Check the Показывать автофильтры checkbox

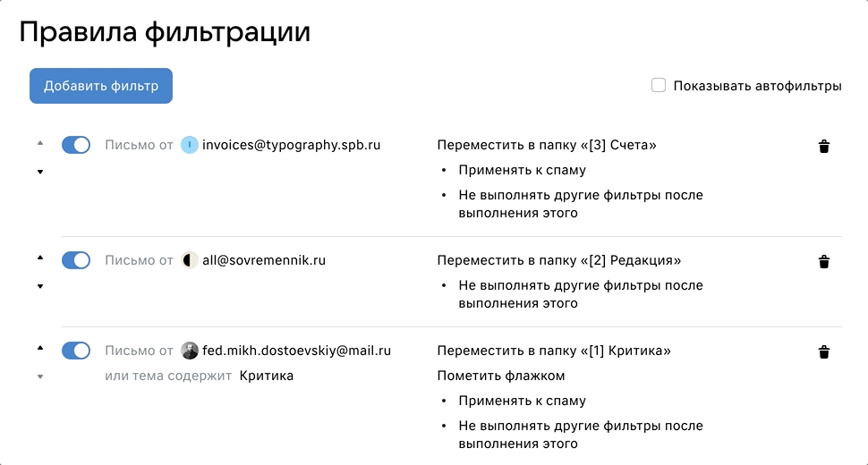pos(659,85)
